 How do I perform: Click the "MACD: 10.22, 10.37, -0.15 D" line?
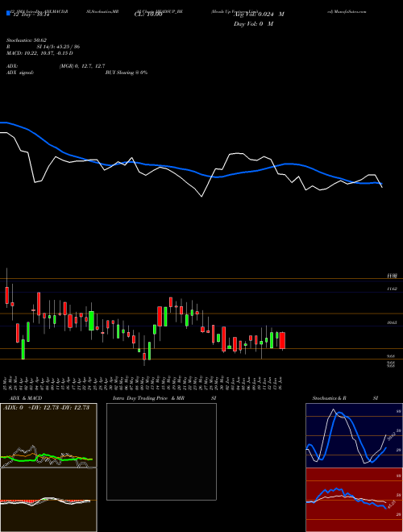39,53
